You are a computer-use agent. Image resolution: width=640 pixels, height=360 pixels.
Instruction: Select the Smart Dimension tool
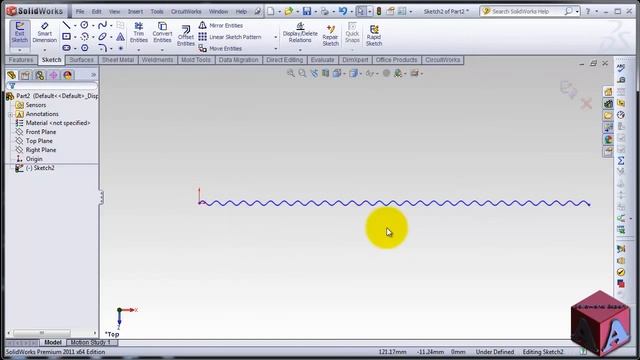click(44, 33)
